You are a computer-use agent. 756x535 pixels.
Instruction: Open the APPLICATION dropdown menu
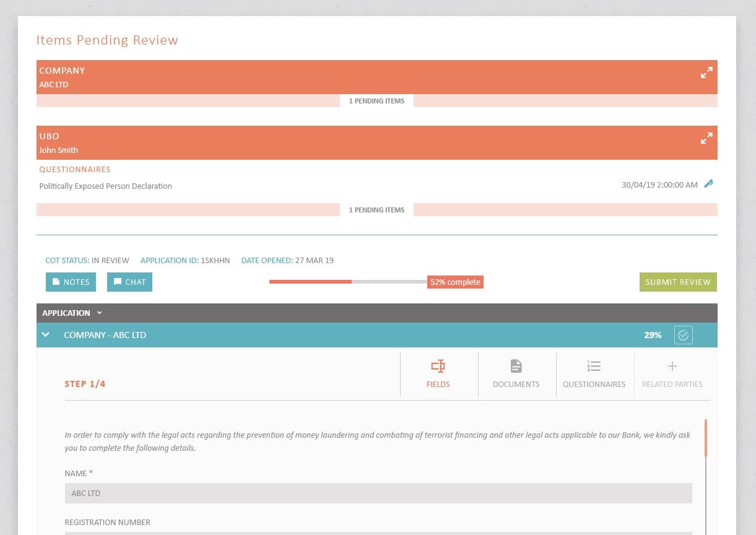72,313
